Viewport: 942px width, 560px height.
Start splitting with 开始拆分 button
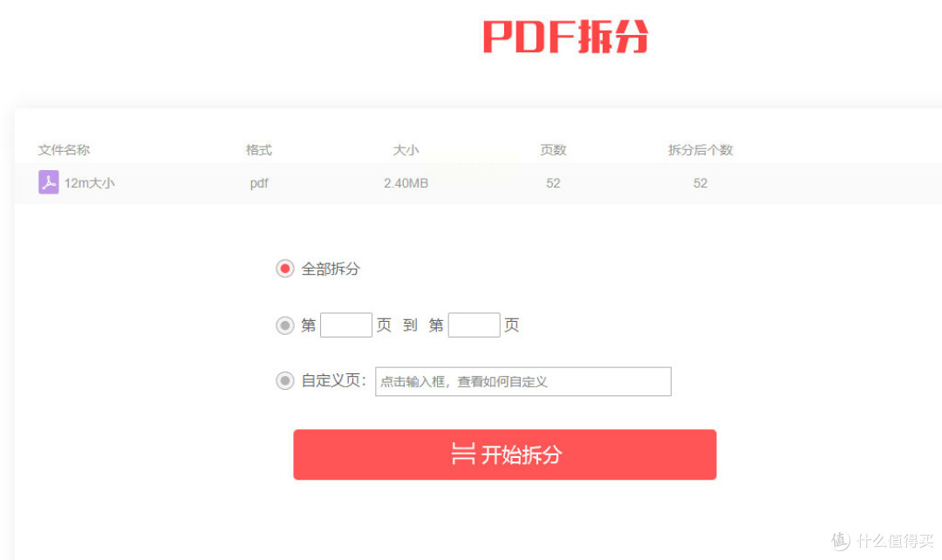(505, 454)
